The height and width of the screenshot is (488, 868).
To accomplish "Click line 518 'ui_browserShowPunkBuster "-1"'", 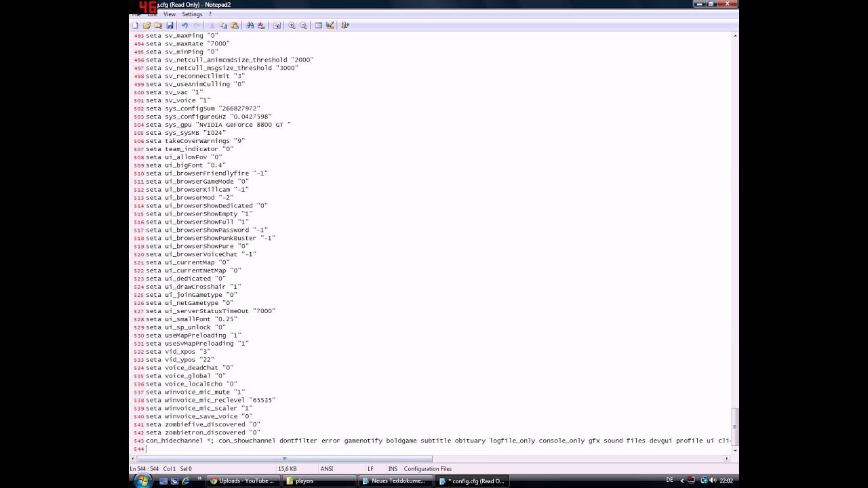I will click(x=210, y=238).
